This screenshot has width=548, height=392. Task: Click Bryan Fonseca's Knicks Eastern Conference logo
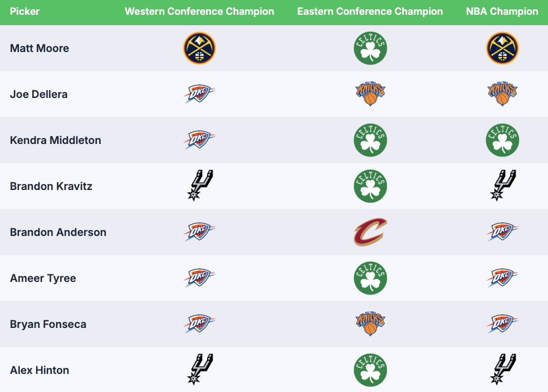click(370, 324)
